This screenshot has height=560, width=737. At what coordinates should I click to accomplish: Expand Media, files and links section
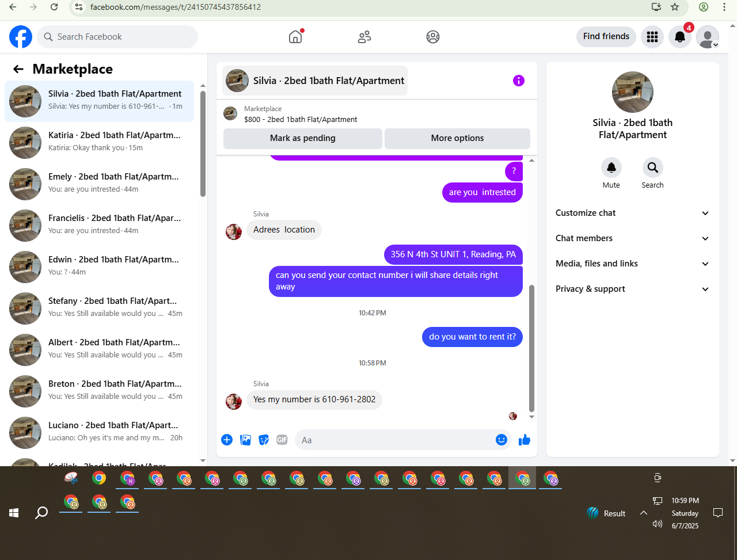tap(632, 264)
